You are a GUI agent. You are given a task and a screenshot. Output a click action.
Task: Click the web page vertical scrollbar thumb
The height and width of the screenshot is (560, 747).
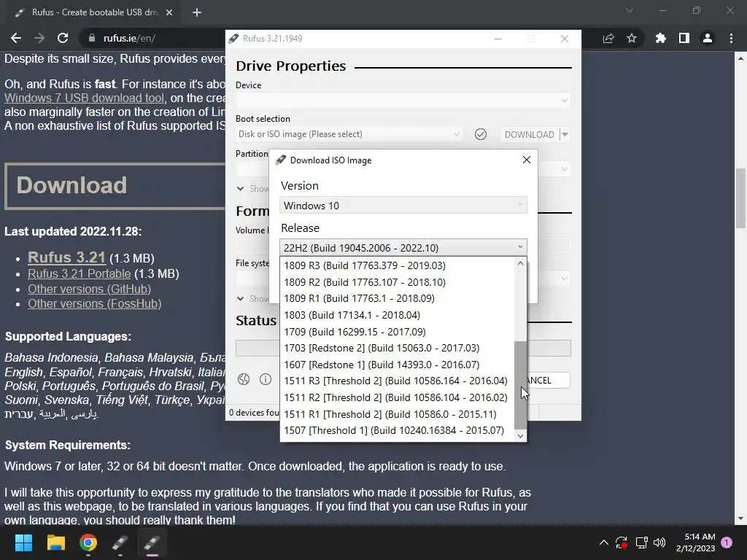[740, 200]
